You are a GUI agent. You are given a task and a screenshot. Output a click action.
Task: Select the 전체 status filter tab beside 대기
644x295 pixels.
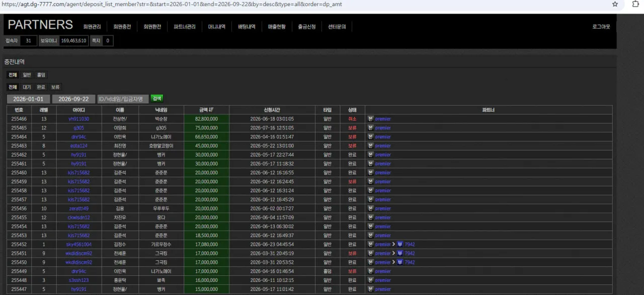[13, 87]
